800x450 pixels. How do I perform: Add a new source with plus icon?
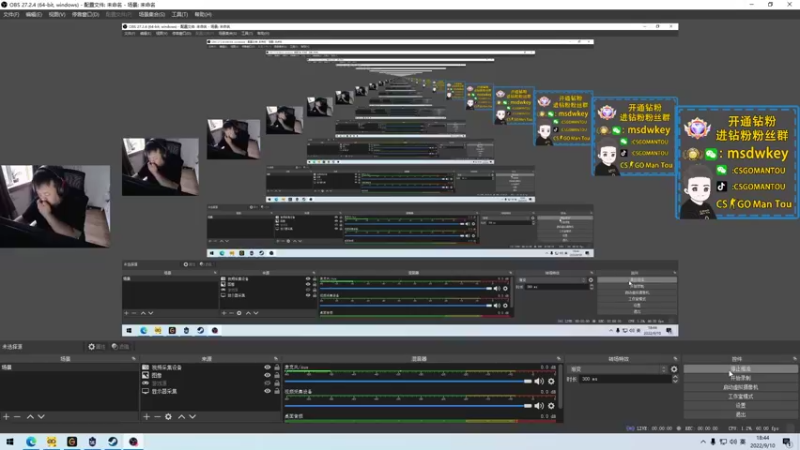point(146,417)
